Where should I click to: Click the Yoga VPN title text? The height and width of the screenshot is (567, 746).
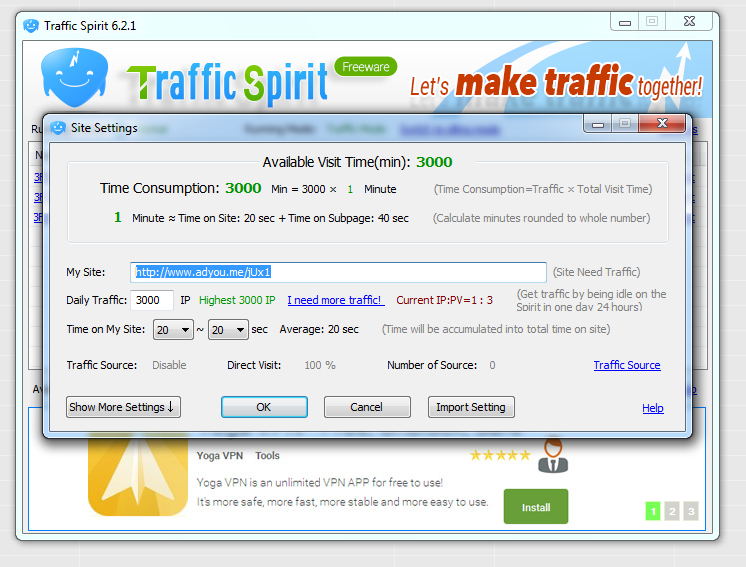[220, 456]
